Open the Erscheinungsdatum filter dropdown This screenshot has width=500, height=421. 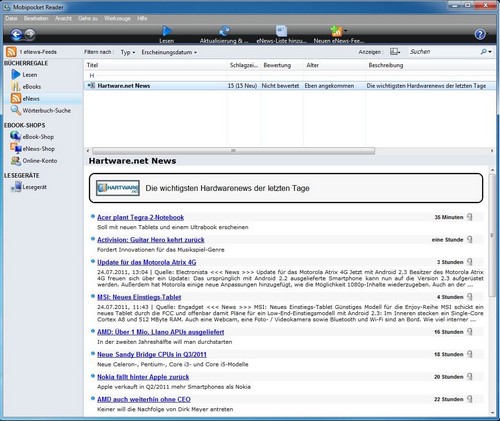click(169, 52)
